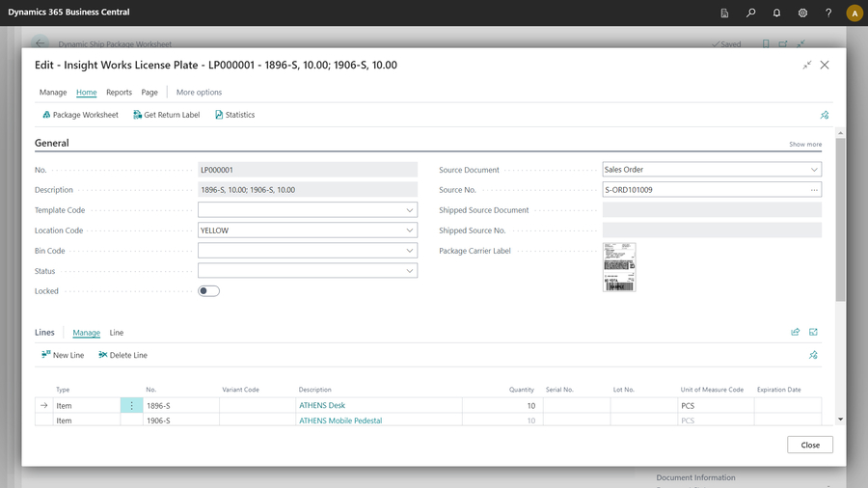Click the search magnifier icon in header
868x488 pixels.
tap(750, 13)
